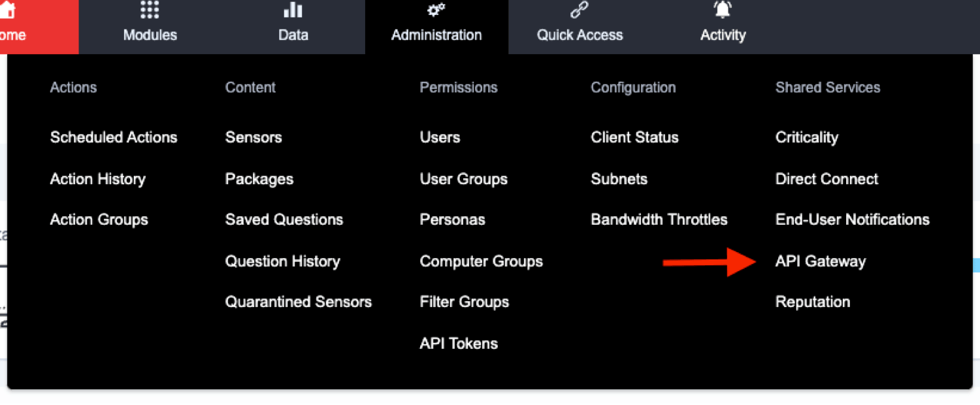
Task: Go to User Groups
Action: [464, 179]
